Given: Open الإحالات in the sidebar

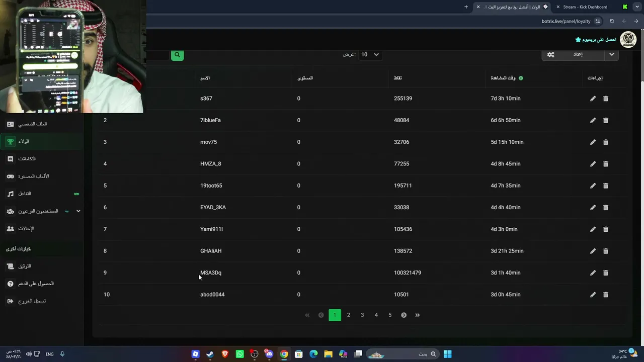Looking at the screenshot, I should tap(42, 229).
